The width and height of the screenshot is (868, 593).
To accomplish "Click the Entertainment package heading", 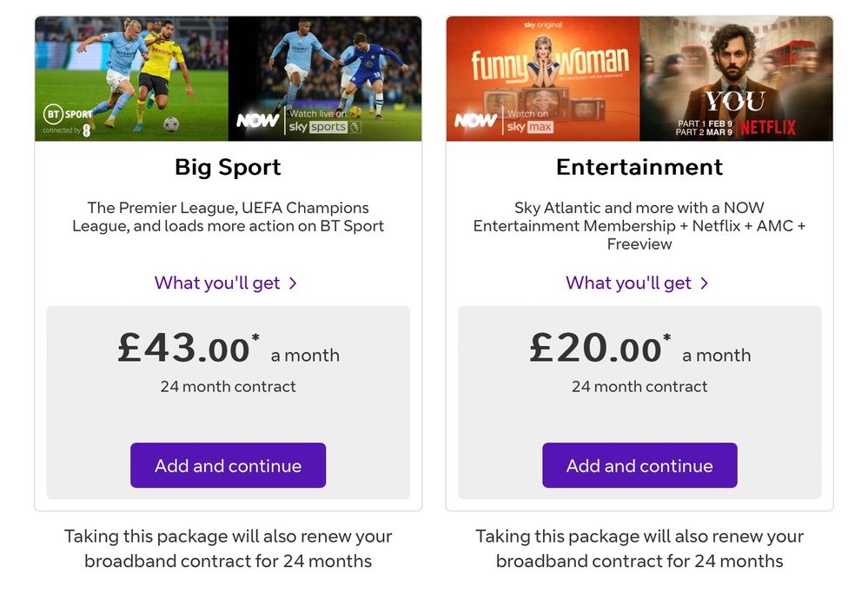I will 639,168.
